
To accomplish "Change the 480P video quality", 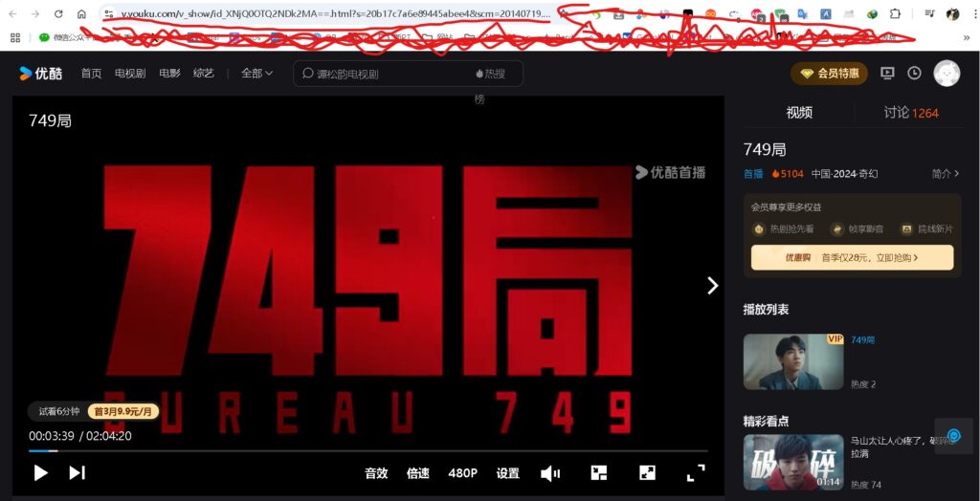I will click(x=462, y=473).
